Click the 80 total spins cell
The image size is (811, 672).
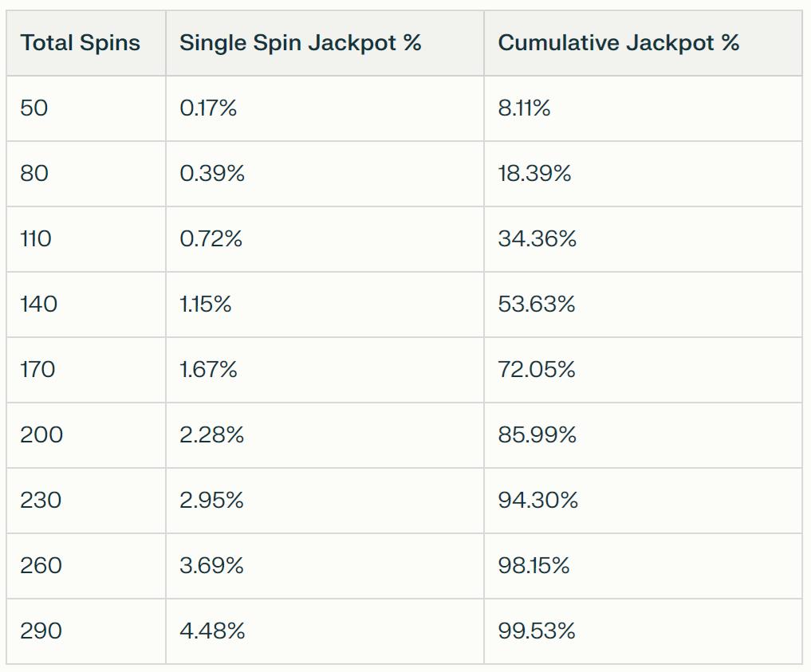click(34, 174)
